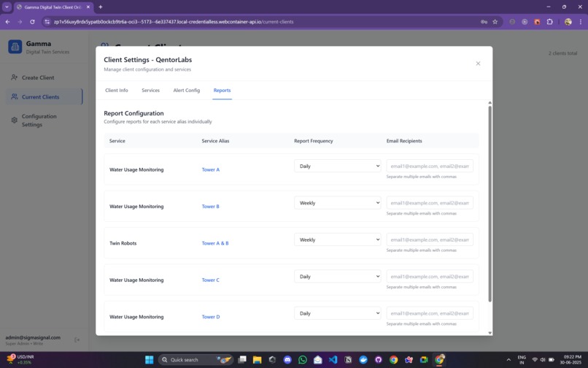Click the dialog scrollbar up arrow

click(x=490, y=102)
